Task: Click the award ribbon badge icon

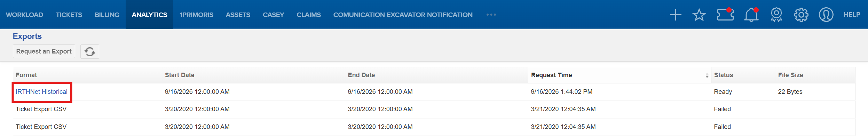Action: pyautogui.click(x=776, y=15)
